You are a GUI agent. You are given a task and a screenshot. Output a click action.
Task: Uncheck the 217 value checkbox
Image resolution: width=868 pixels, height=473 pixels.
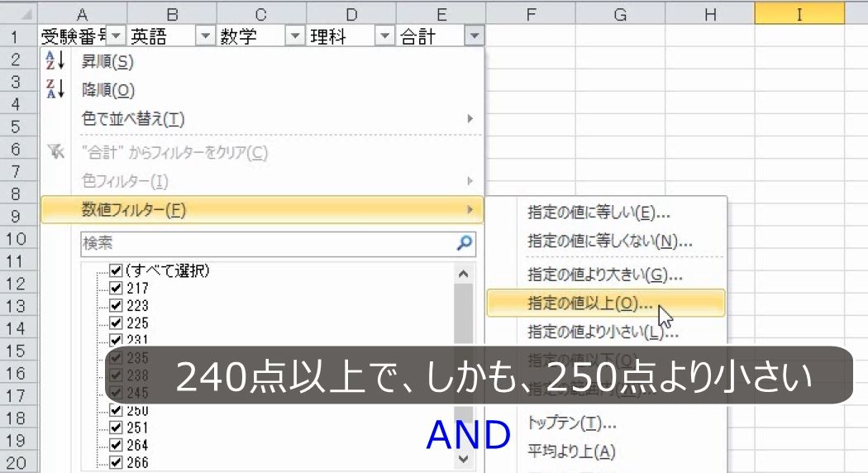(x=116, y=288)
